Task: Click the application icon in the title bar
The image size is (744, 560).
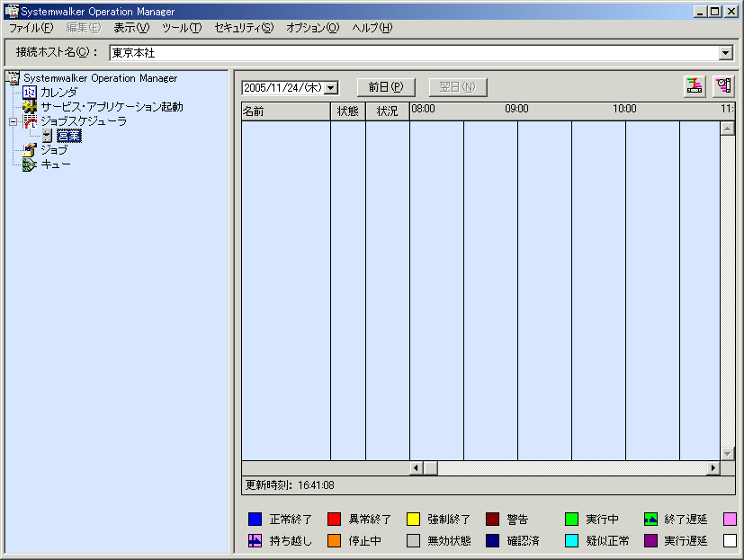Action: [12, 12]
